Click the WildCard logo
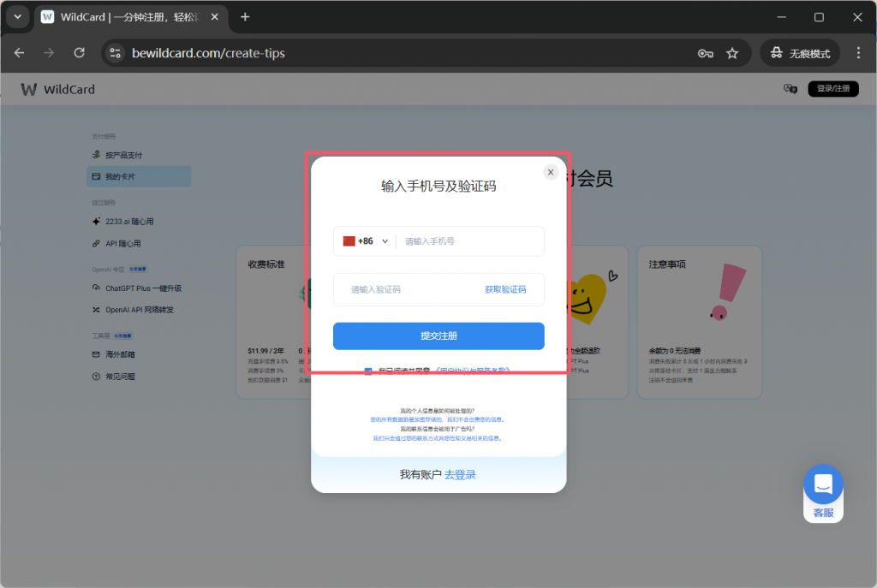Image resolution: width=877 pixels, height=588 pixels. click(58, 89)
